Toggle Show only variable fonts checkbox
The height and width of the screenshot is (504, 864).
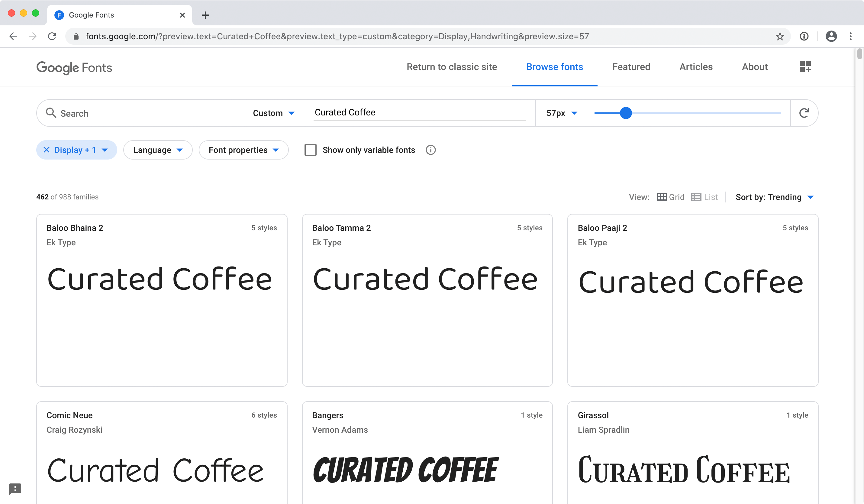pyautogui.click(x=311, y=150)
